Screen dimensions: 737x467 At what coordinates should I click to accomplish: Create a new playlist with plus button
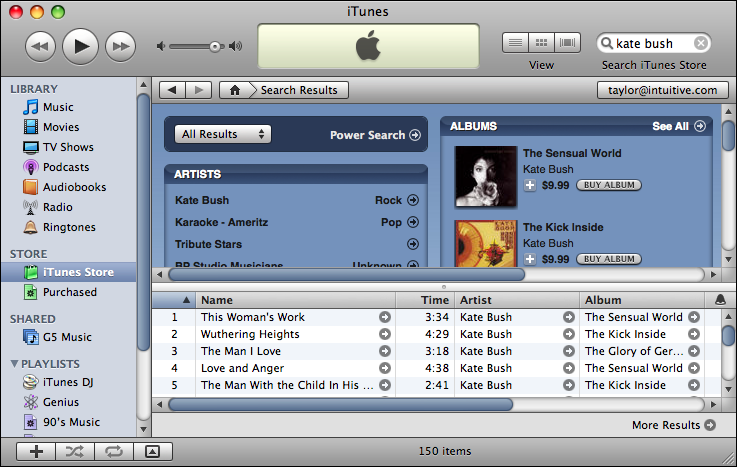coord(36,451)
